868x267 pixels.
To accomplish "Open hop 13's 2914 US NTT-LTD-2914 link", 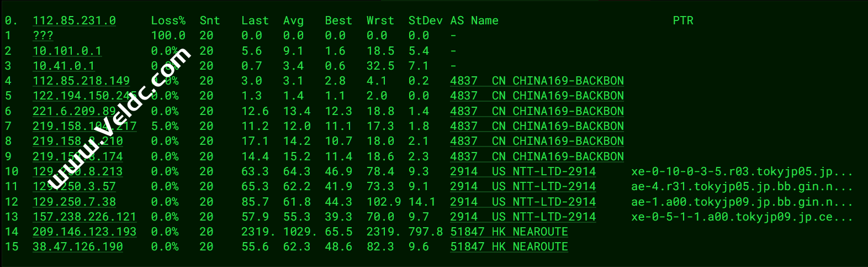I will coord(523,217).
